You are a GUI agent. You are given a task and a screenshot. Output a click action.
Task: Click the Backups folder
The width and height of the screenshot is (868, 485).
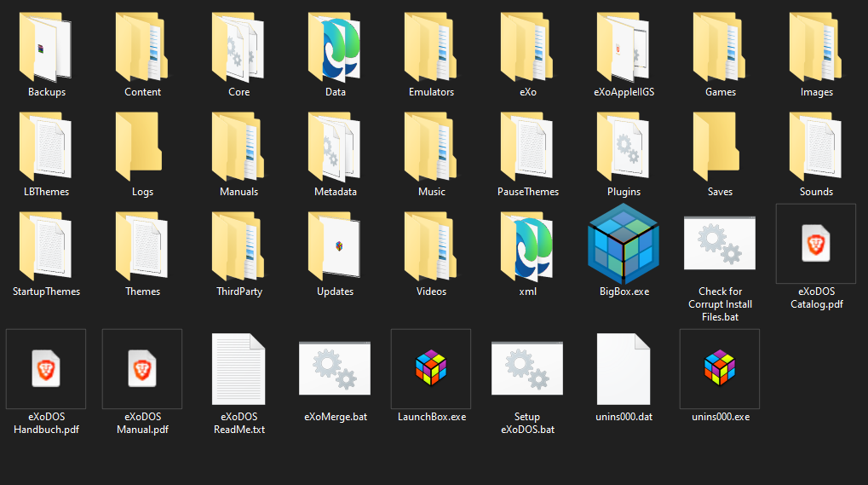(46, 47)
